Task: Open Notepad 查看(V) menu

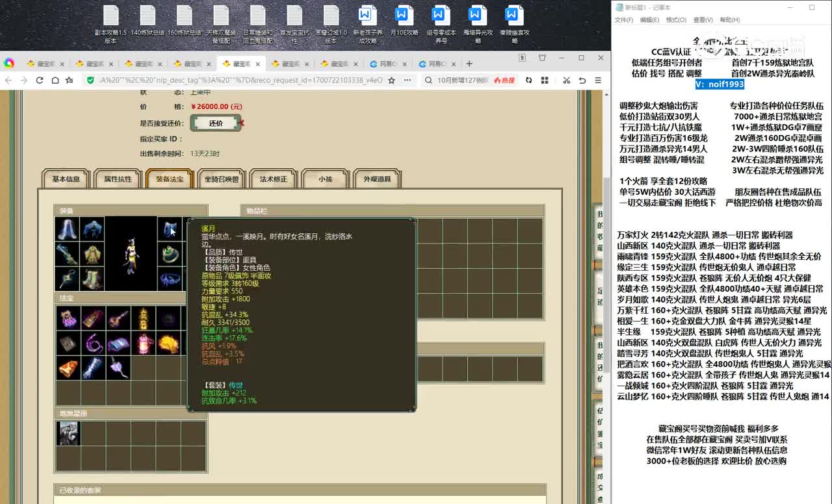Action: pos(703,20)
